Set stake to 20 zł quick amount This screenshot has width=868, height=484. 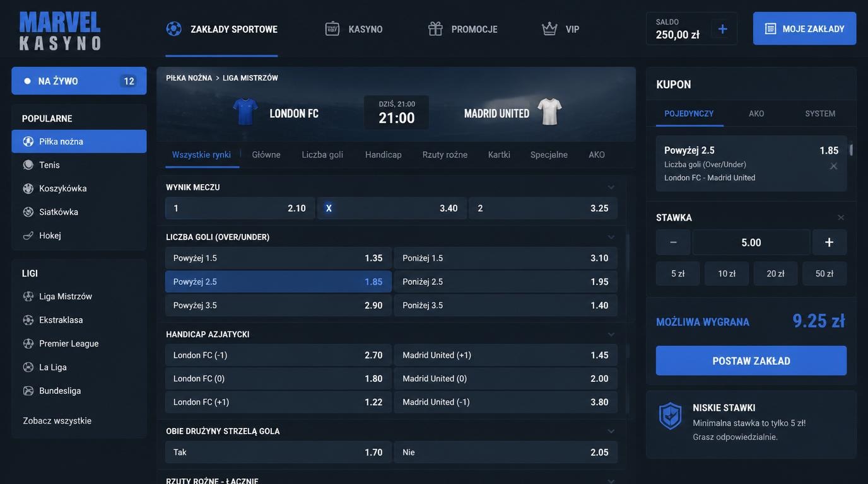(776, 274)
